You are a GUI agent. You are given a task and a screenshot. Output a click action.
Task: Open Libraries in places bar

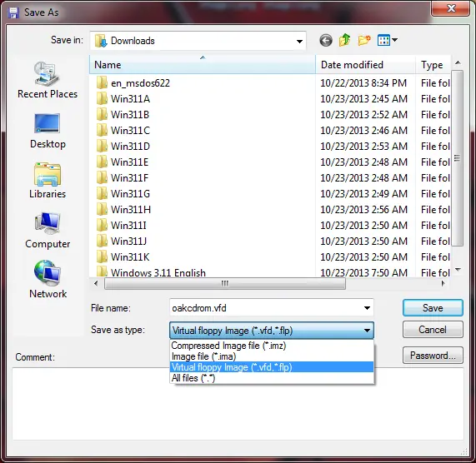pos(48,181)
